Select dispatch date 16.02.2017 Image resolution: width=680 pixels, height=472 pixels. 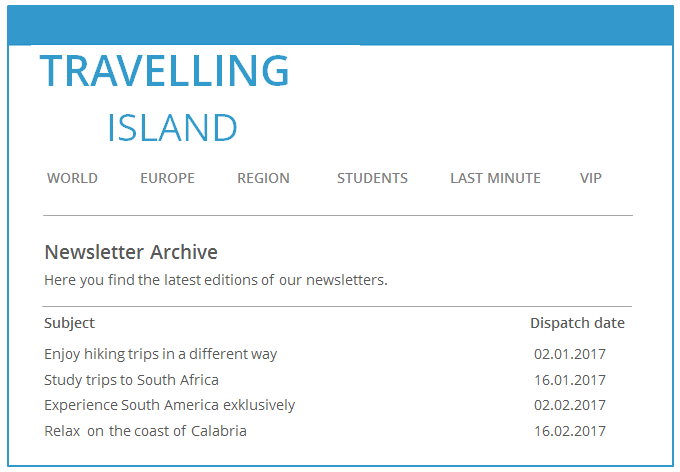pos(569,431)
